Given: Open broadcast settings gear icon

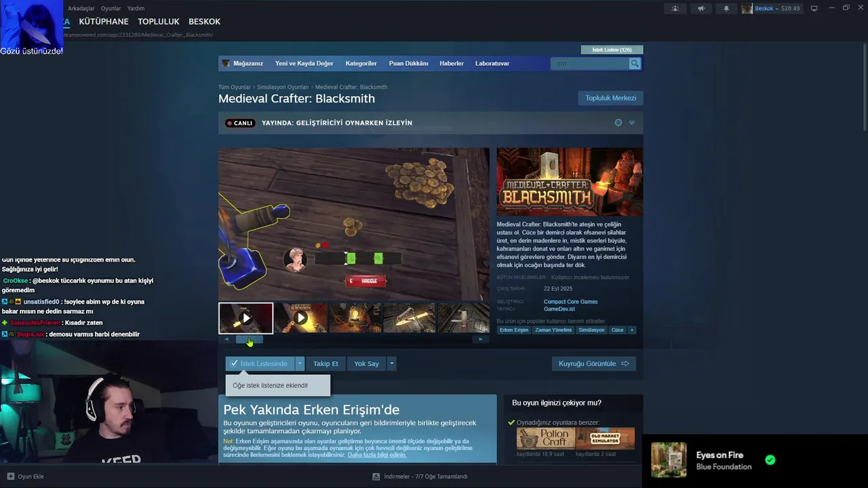Looking at the screenshot, I should click(618, 123).
